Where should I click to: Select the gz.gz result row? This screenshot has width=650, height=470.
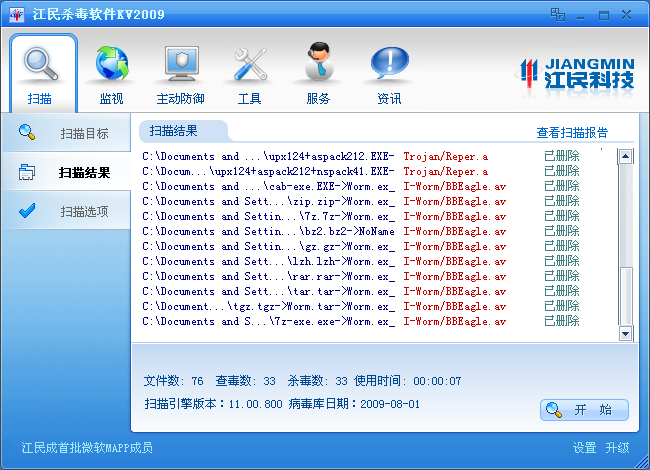coord(361,246)
